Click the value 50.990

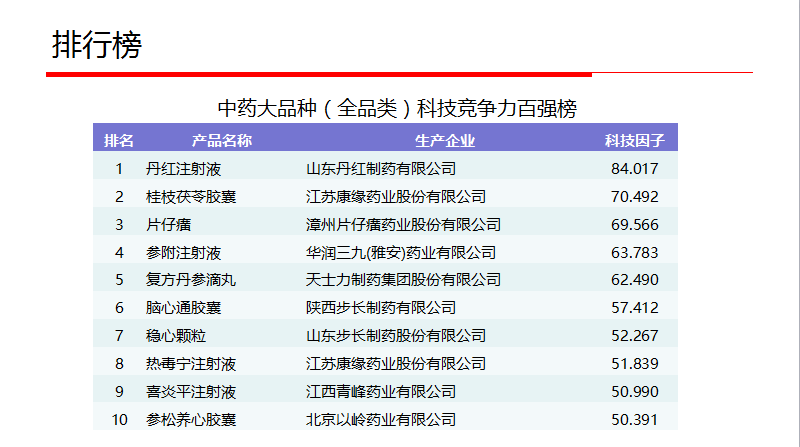[x=635, y=392]
